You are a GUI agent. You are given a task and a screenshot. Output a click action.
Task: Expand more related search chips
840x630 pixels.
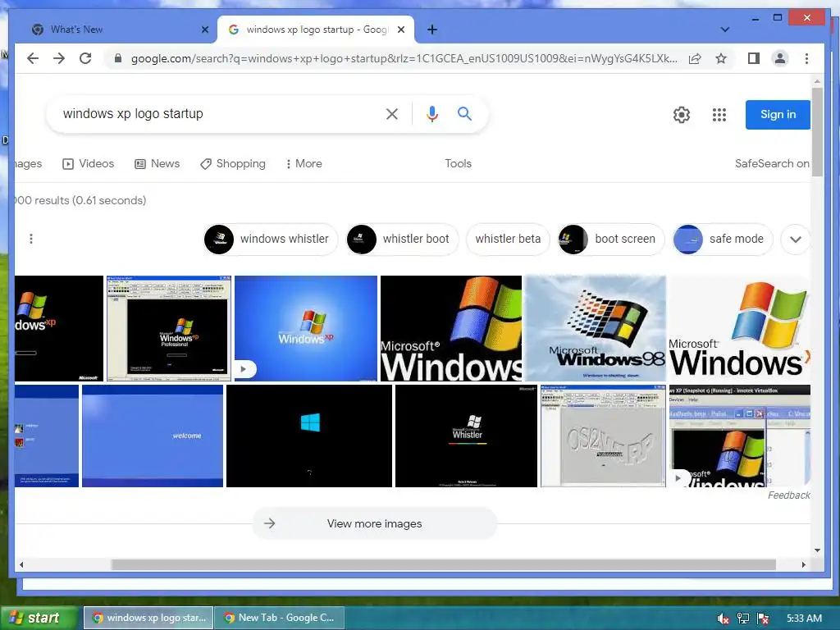tap(796, 239)
